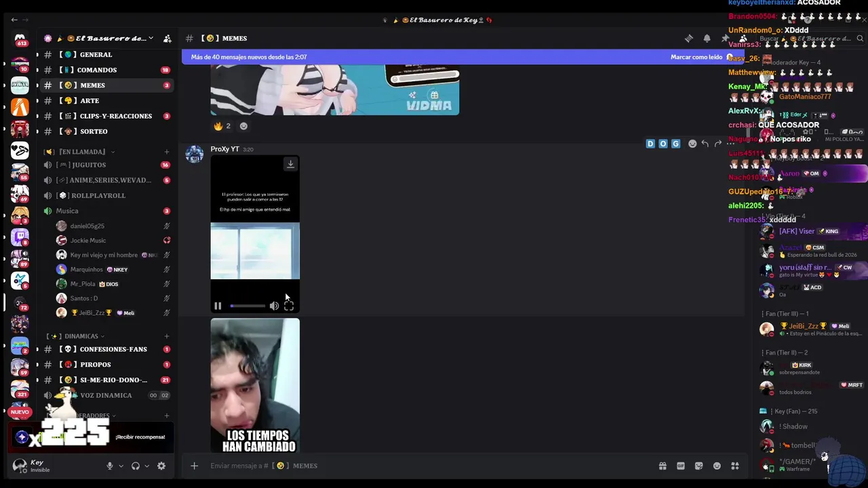Click the search magnifier icon
868x488 pixels.
(861, 39)
